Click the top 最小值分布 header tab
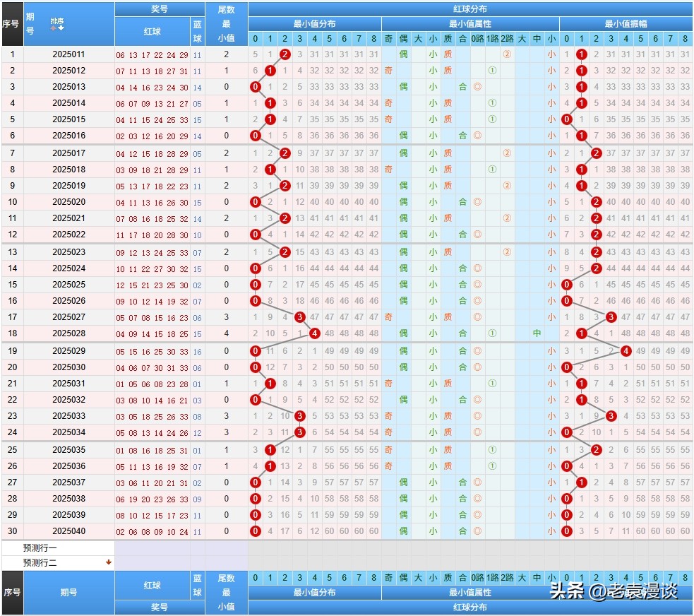Viewport: 694px width, 616px height. 314,23
